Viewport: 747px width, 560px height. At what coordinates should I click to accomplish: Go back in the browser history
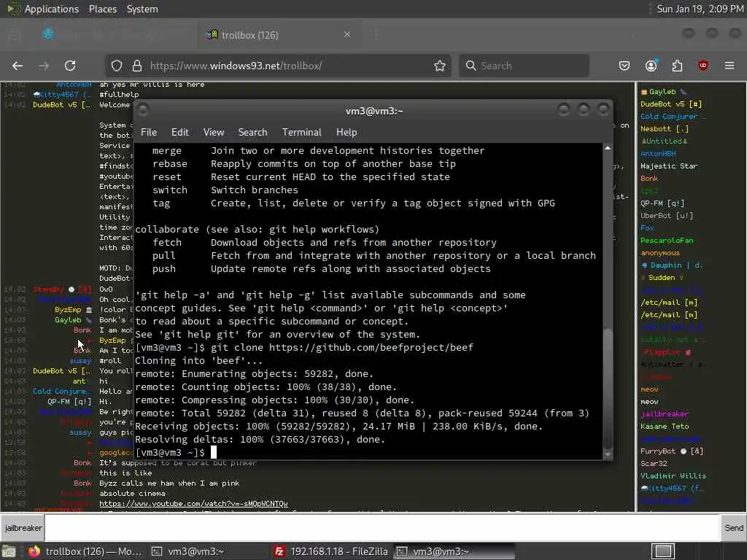click(x=18, y=66)
